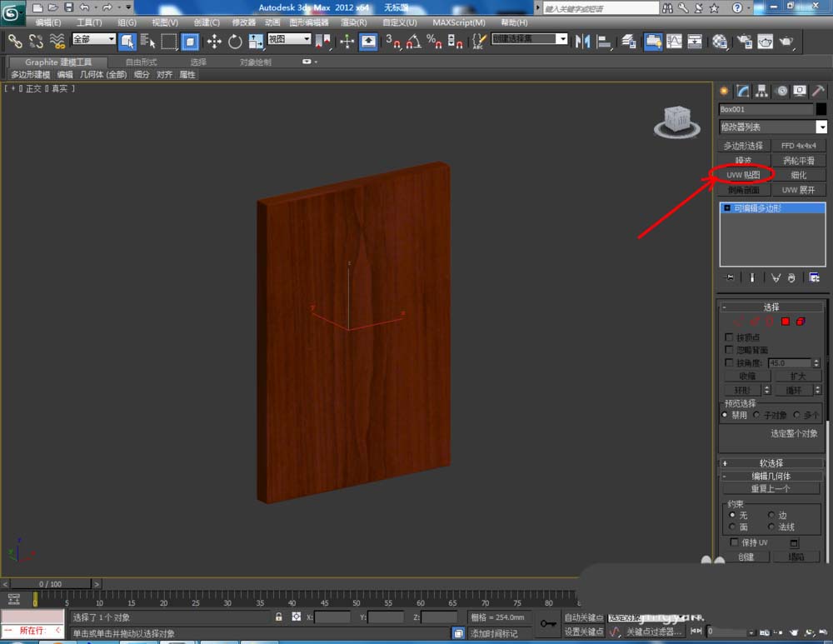Screen dimensions: 833x644
Task: Toggle the Angle Snap icon
Action: click(413, 41)
